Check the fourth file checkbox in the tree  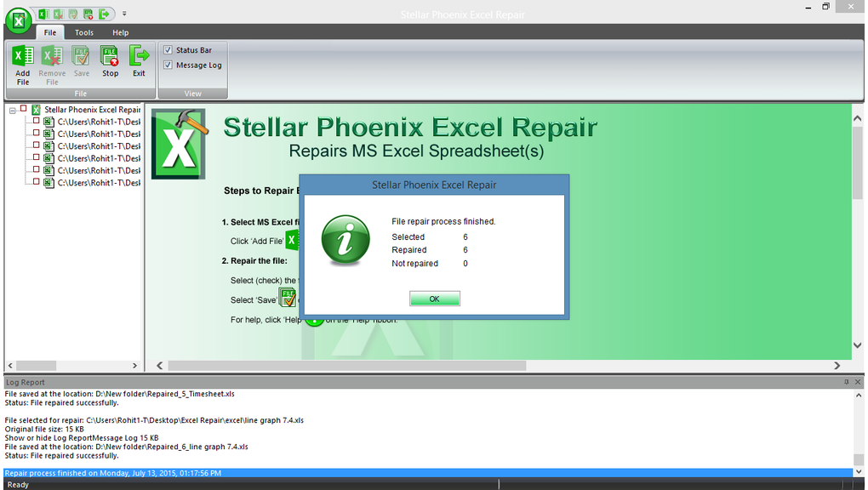click(36, 157)
